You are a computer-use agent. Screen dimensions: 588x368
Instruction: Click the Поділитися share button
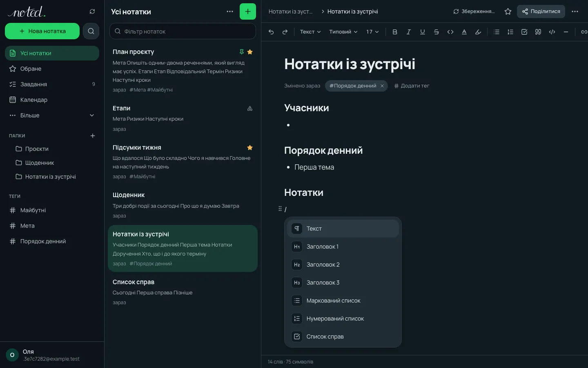[541, 11]
